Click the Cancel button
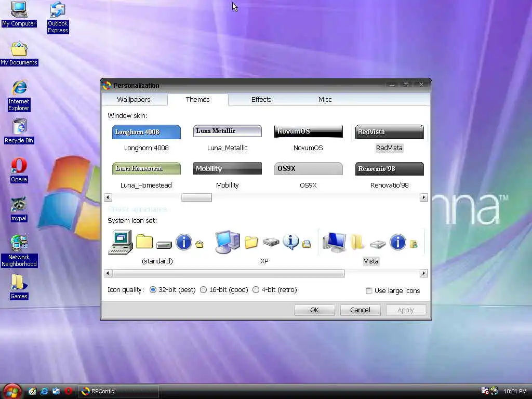 [x=360, y=310]
